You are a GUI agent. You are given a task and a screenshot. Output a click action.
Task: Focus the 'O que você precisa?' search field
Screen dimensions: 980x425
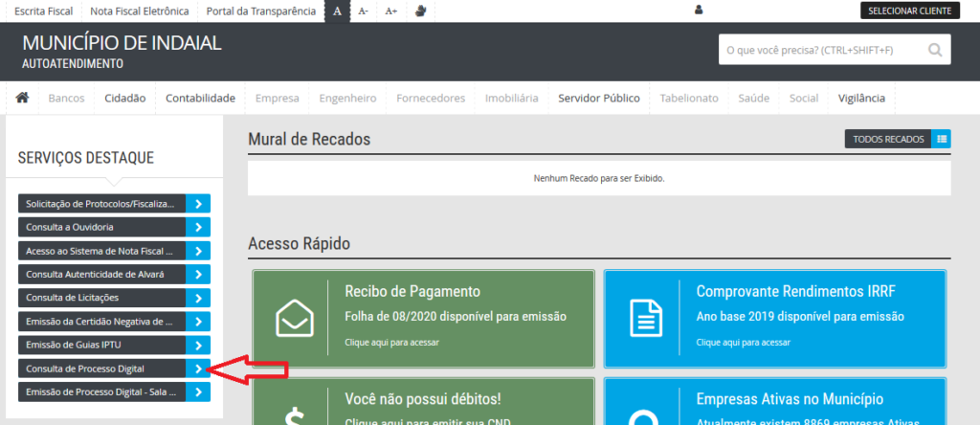coord(818,50)
